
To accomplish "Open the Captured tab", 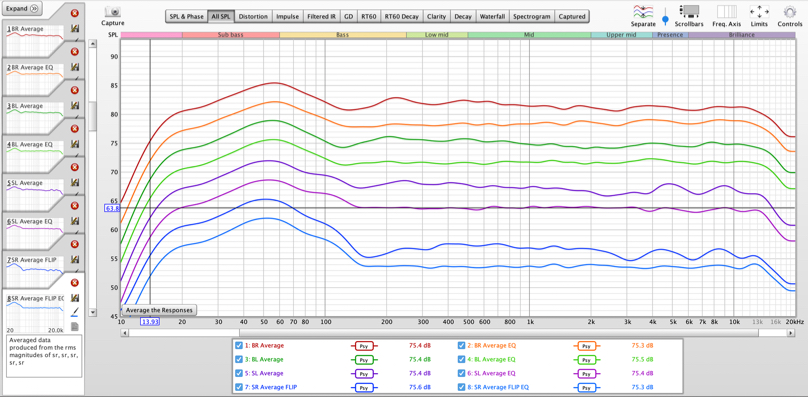I will click(x=572, y=16).
